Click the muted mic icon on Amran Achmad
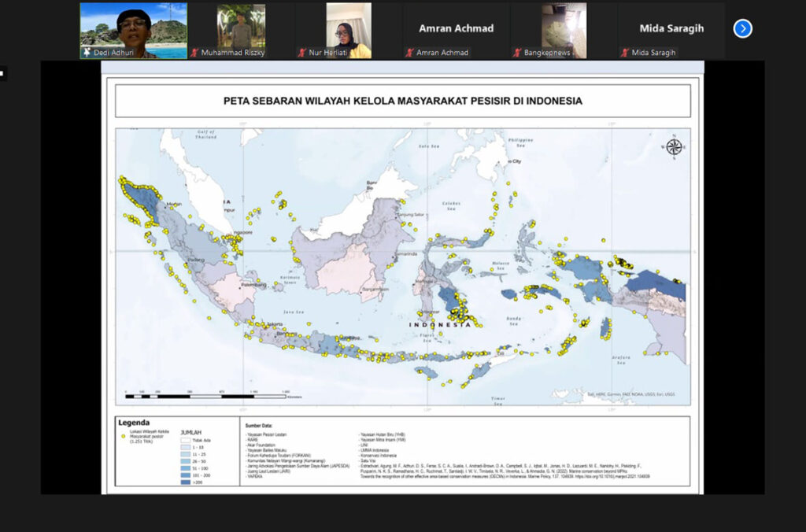This screenshot has height=532, width=806. pyautogui.click(x=409, y=53)
